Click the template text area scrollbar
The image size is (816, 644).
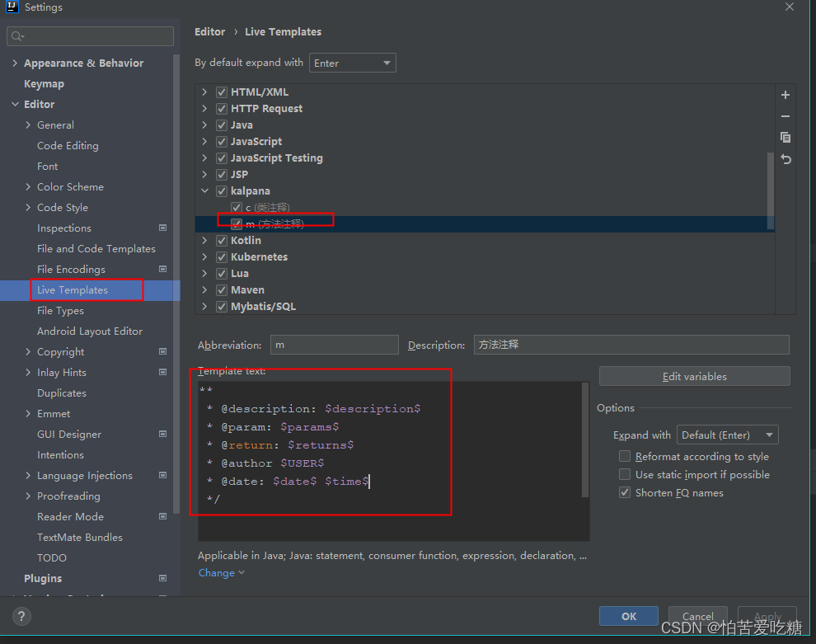click(585, 440)
